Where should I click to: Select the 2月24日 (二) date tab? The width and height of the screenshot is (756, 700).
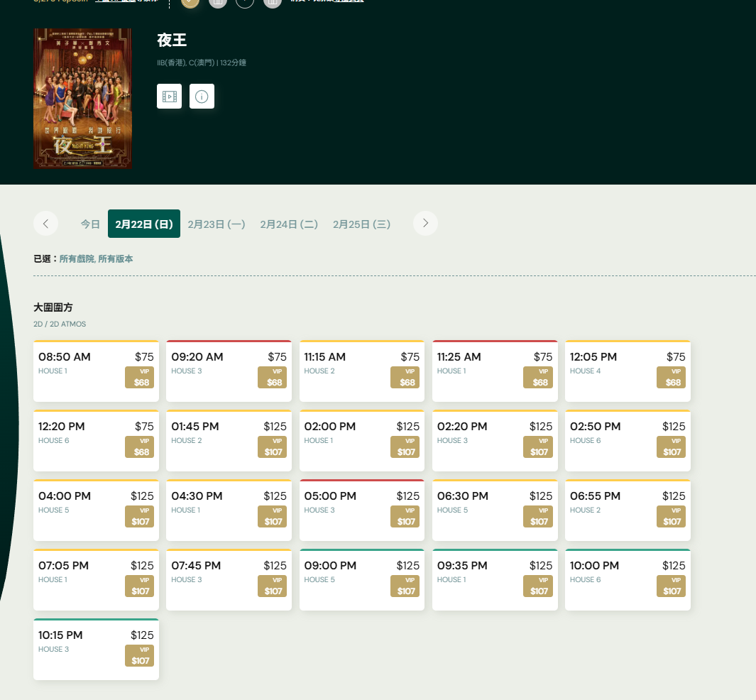(289, 224)
